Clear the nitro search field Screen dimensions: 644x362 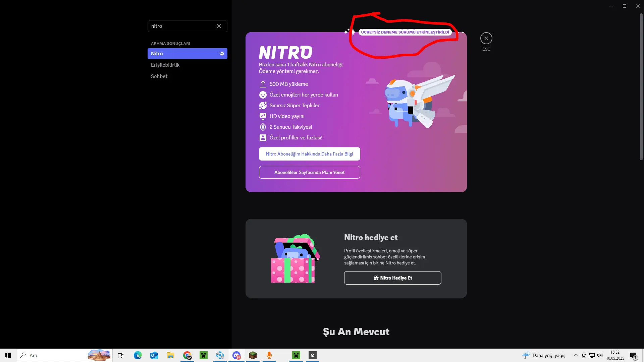pos(219,26)
